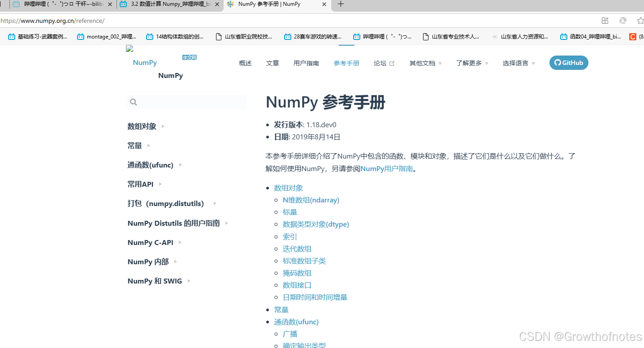
Task: Open the red C bookmark icon
Action: pyautogui.click(x=633, y=37)
